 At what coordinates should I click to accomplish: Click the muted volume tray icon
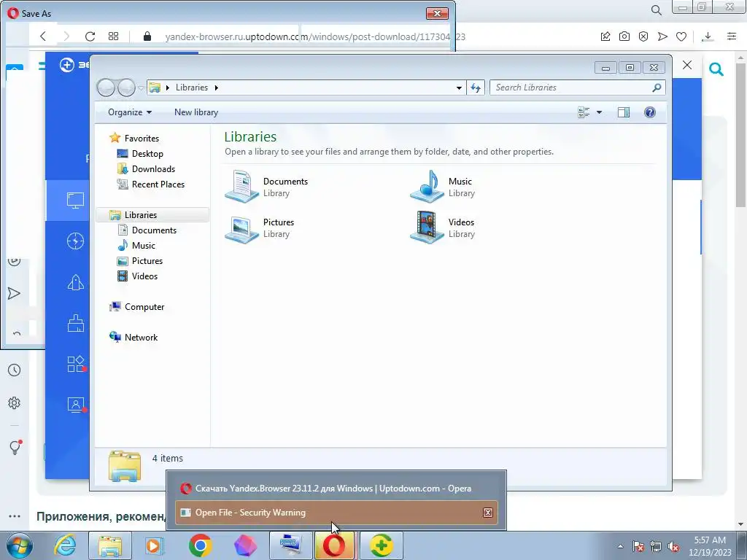673,546
